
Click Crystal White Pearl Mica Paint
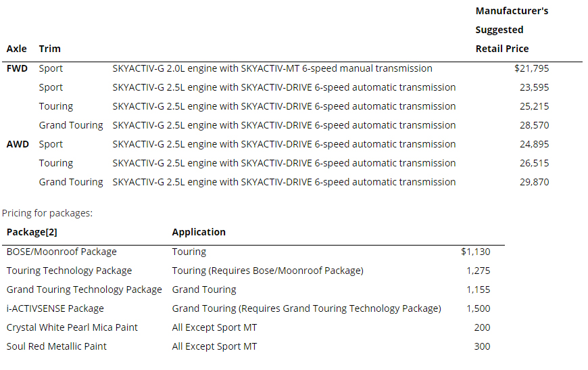pos(72,327)
